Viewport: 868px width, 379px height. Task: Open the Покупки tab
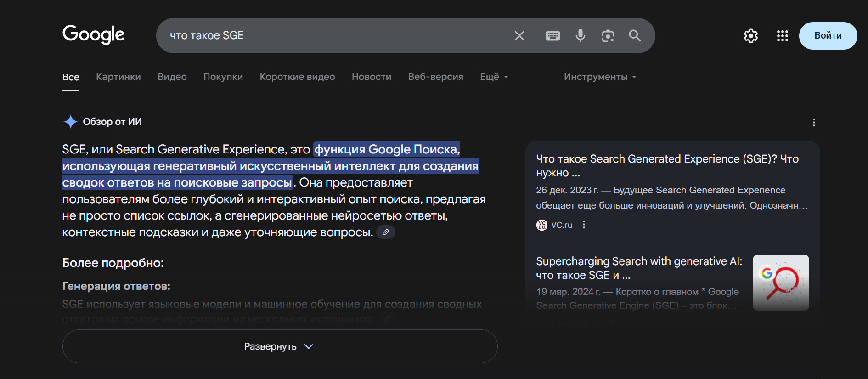coord(223,77)
